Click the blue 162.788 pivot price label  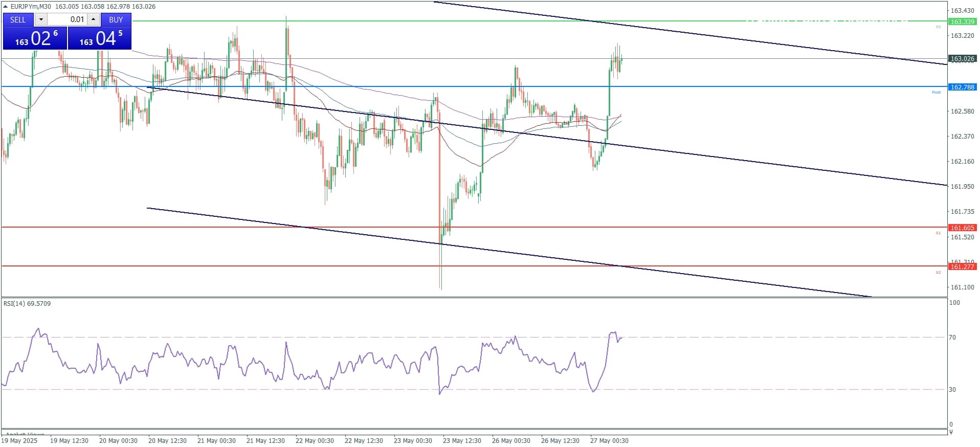[x=962, y=87]
